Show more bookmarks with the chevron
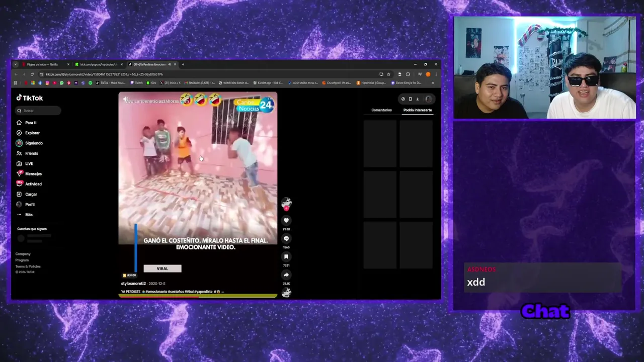Screen dimensions: 644x362 pyautogui.click(x=433, y=83)
